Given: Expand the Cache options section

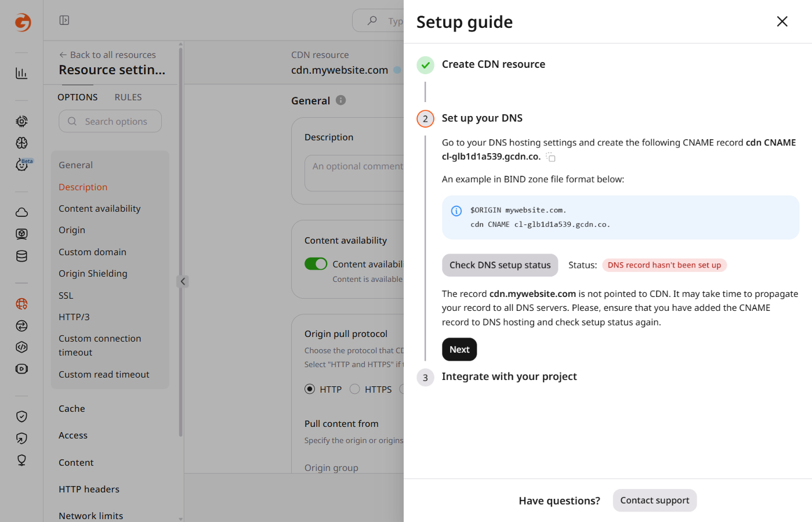Looking at the screenshot, I should coord(72,408).
